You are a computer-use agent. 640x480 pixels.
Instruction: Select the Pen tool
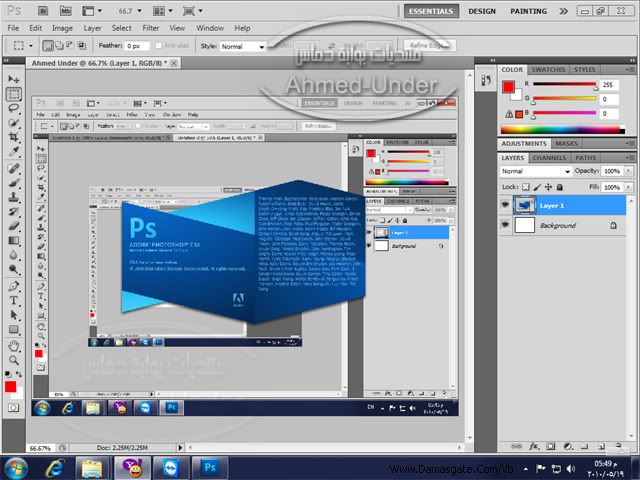tap(13, 286)
